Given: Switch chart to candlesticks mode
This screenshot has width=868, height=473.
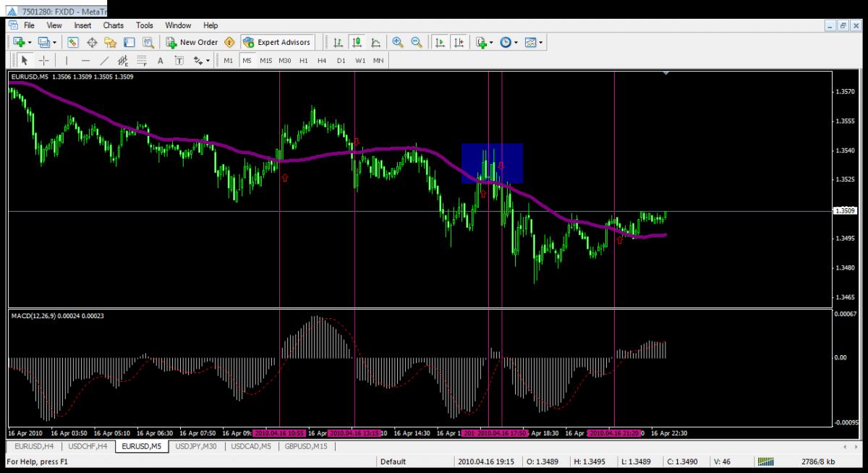Looking at the screenshot, I should (x=357, y=43).
